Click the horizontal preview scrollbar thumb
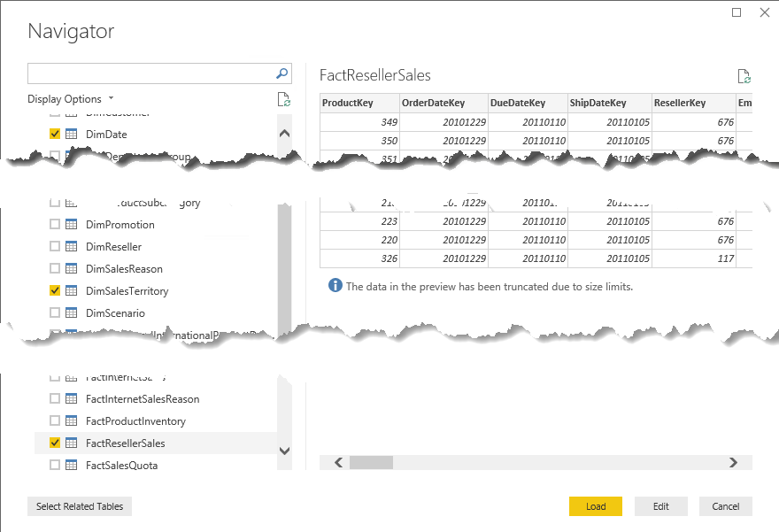The image size is (779, 532). pyautogui.click(x=370, y=462)
